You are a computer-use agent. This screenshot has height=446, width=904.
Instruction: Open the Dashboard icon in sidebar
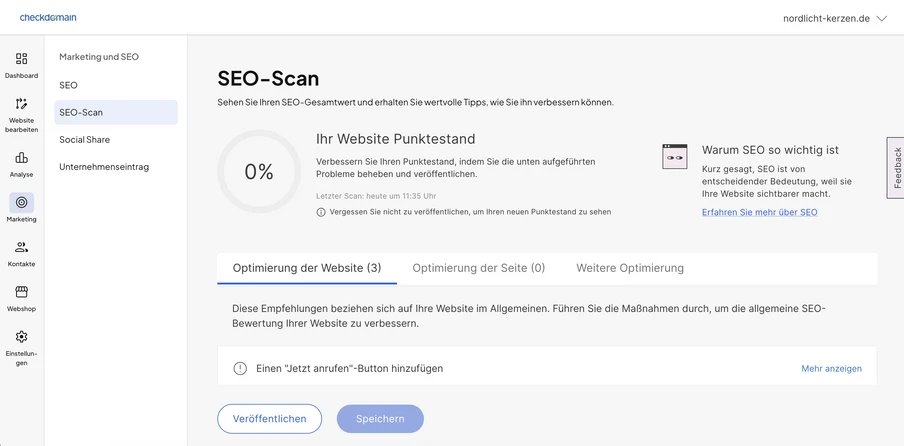(21, 59)
